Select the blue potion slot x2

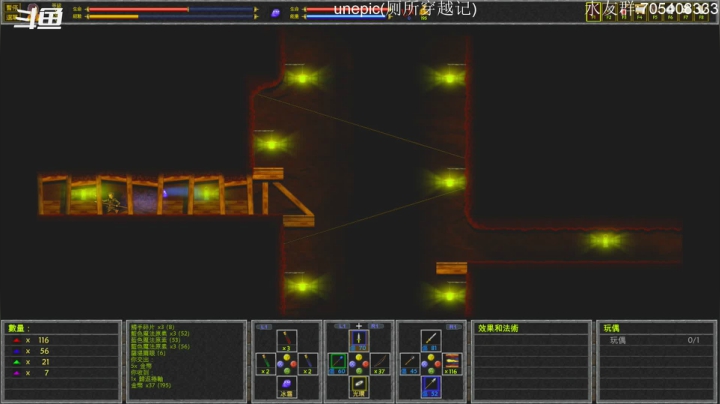(308, 364)
